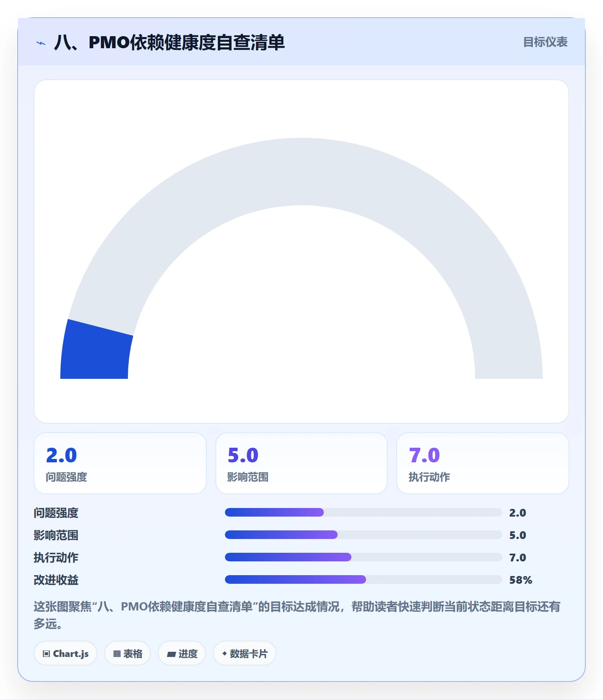Screen dimensions: 603x700
Task: Click the 数据卡片 diamond icon chip
Action: tap(245, 654)
